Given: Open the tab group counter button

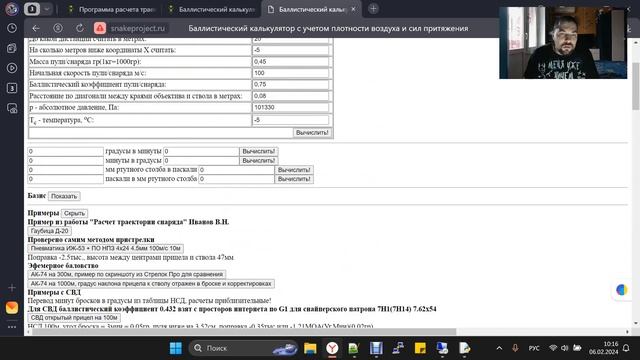Looking at the screenshot, I should [x=32, y=9].
